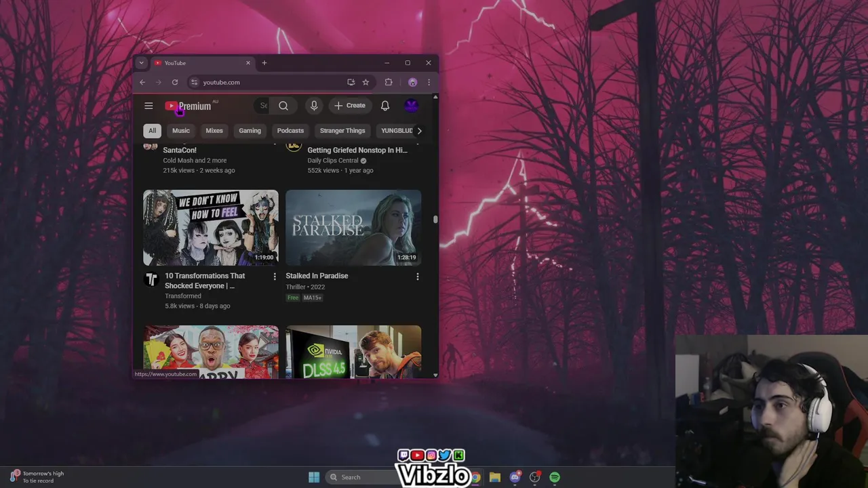Image resolution: width=868 pixels, height=488 pixels.
Task: Select the YUNGBLUD filter chip
Action: point(397,131)
